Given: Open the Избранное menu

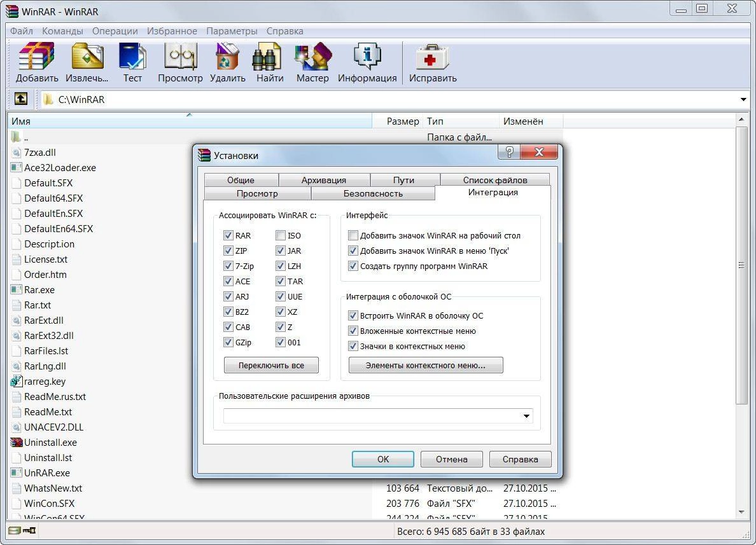Looking at the screenshot, I should tap(172, 31).
